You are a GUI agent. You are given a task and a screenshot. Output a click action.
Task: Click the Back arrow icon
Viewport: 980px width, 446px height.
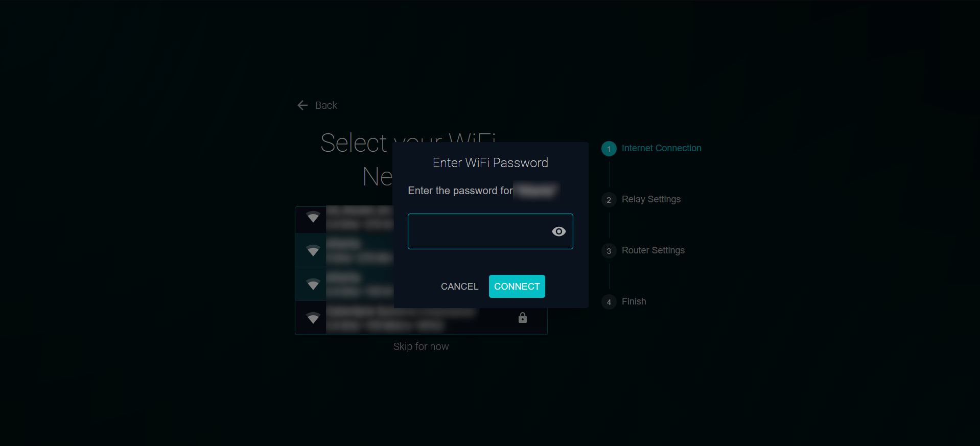tap(302, 105)
